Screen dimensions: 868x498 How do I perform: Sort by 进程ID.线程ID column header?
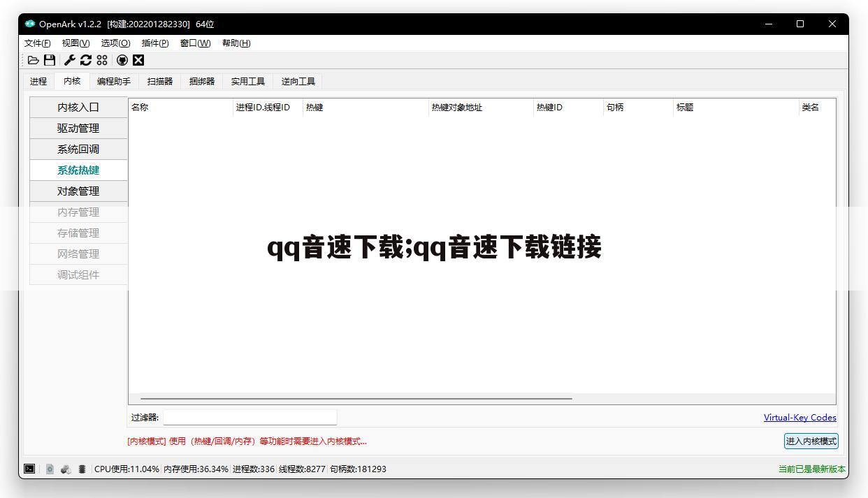click(268, 108)
